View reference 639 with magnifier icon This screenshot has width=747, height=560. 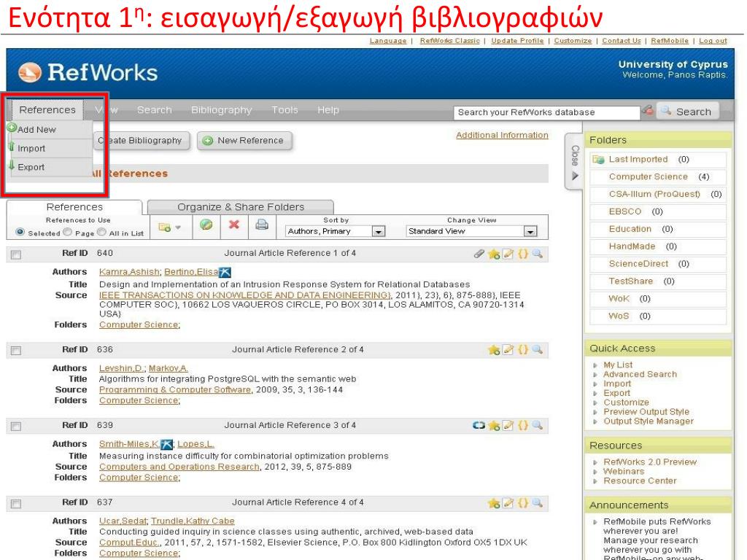(538, 425)
